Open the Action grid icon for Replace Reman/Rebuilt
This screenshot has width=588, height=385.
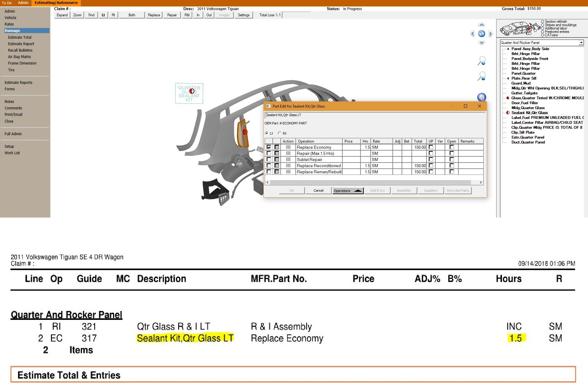coord(288,172)
